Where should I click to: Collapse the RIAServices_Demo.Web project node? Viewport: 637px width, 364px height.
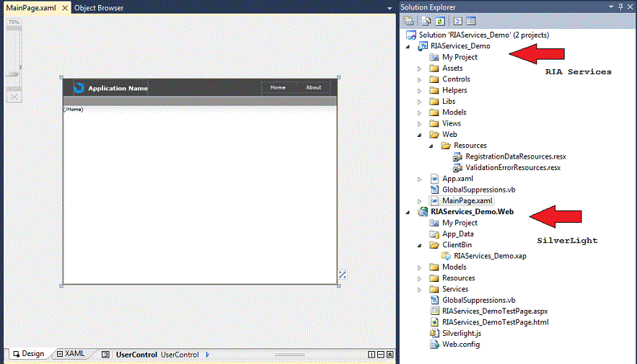[x=408, y=212]
